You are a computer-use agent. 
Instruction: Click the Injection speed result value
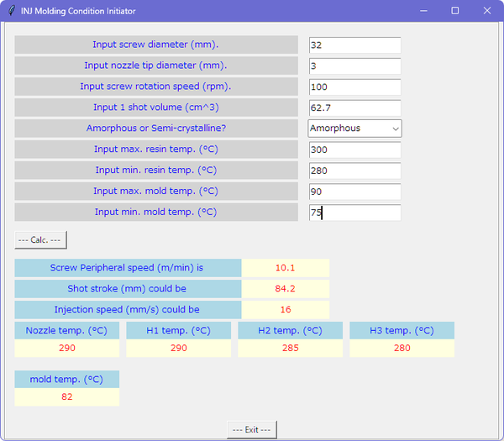click(285, 310)
